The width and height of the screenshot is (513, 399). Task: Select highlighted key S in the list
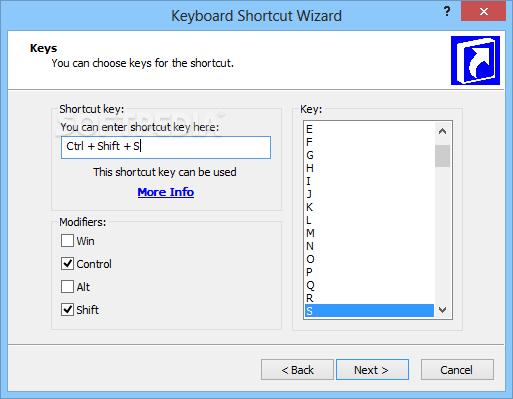[x=369, y=311]
